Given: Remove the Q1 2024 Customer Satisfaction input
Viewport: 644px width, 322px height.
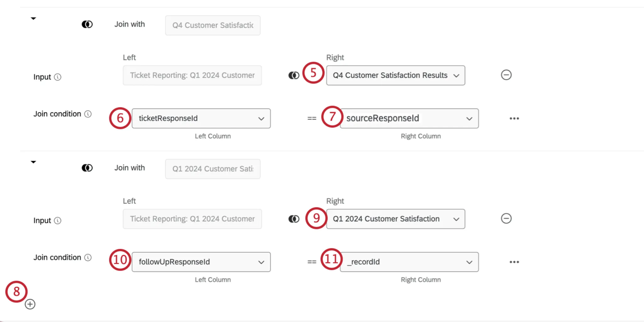Looking at the screenshot, I should point(506,218).
